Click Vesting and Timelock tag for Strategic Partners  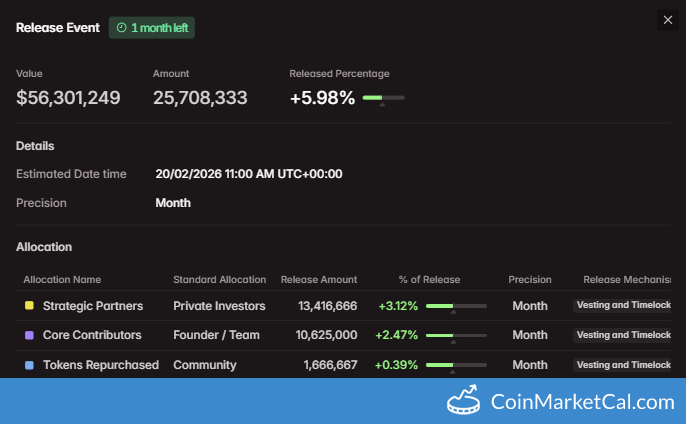point(624,306)
